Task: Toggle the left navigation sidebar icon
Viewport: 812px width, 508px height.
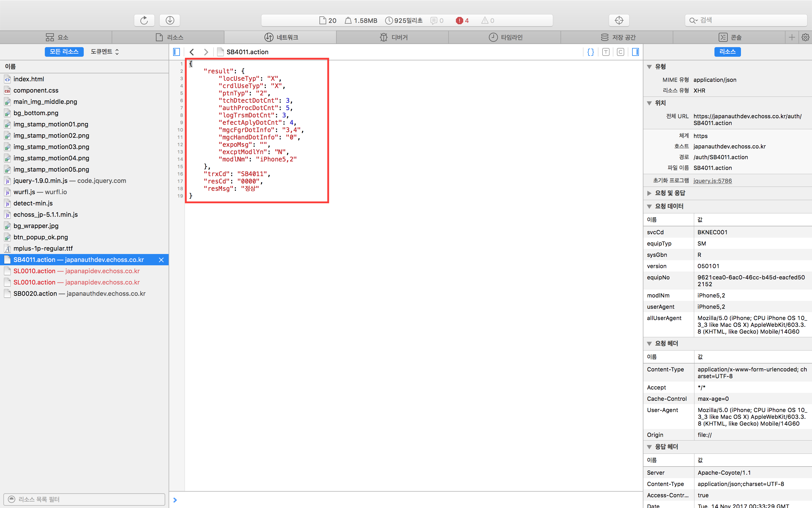Action: [x=176, y=52]
